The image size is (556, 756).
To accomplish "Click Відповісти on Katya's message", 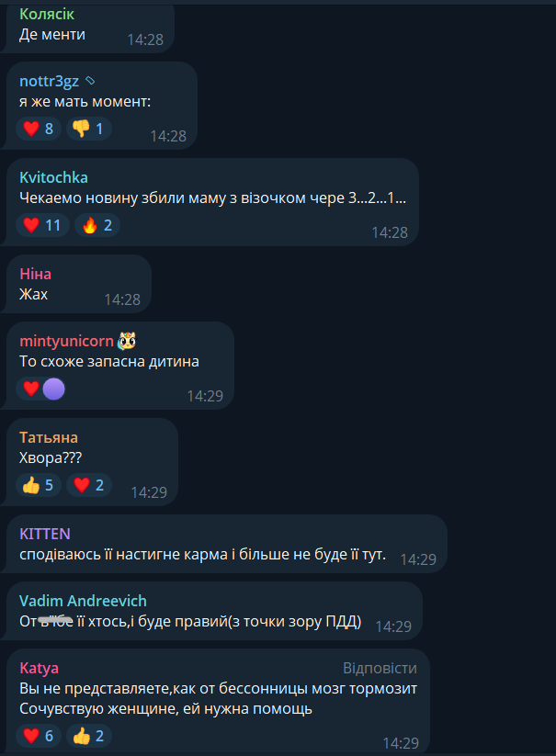I will pyautogui.click(x=380, y=668).
